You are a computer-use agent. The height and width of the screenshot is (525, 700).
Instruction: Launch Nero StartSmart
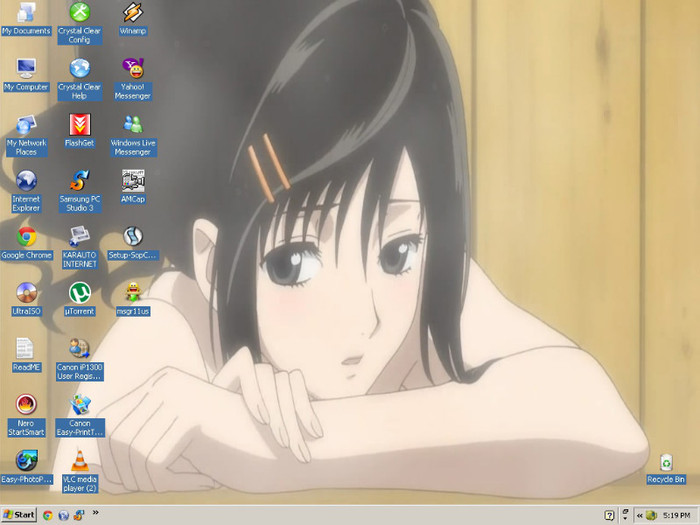(26, 416)
